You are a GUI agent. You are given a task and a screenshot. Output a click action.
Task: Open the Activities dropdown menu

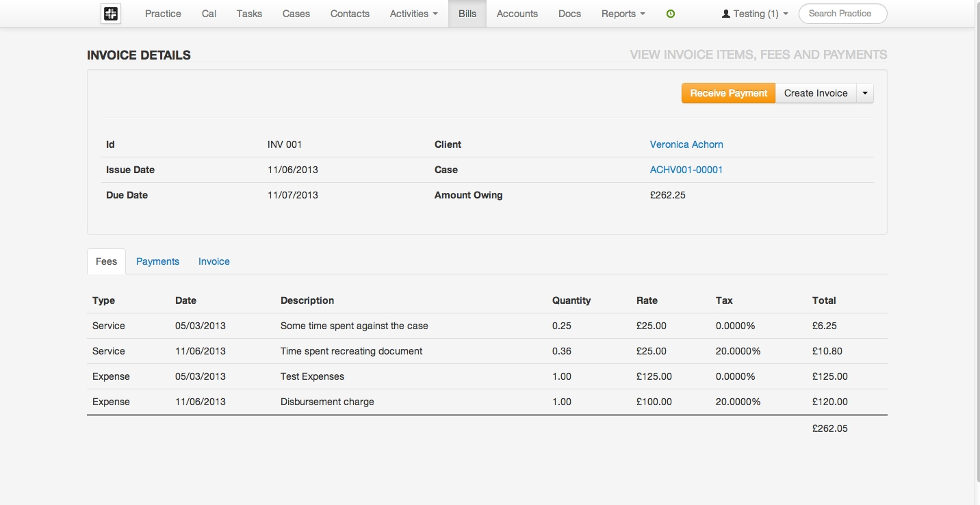(413, 13)
